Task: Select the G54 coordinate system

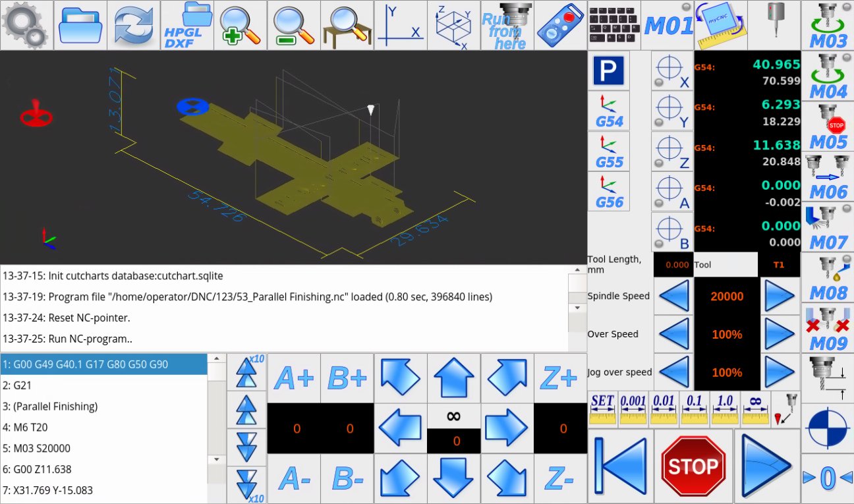Action: [609, 111]
